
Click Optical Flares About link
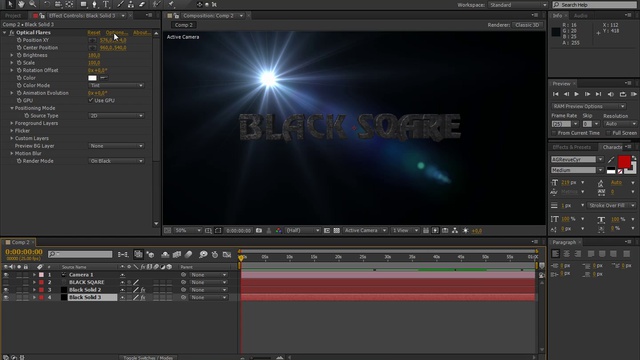click(142, 32)
